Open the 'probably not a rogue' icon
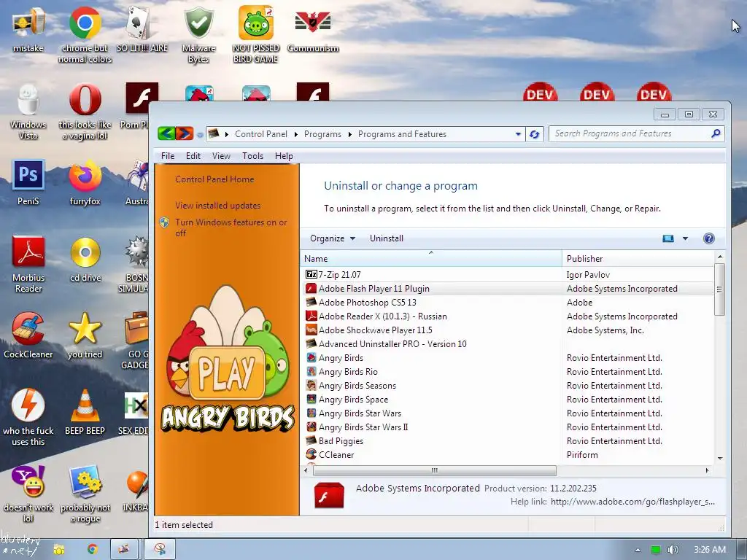 85,494
